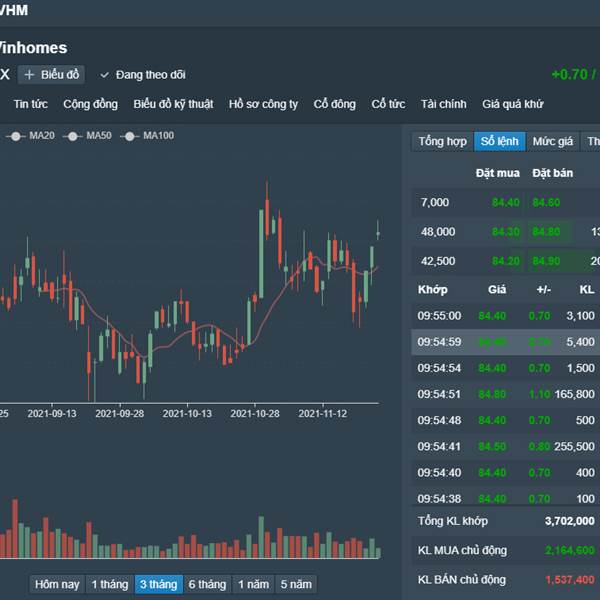Open the Biểu đồ kỹ thuật tab

(x=173, y=104)
